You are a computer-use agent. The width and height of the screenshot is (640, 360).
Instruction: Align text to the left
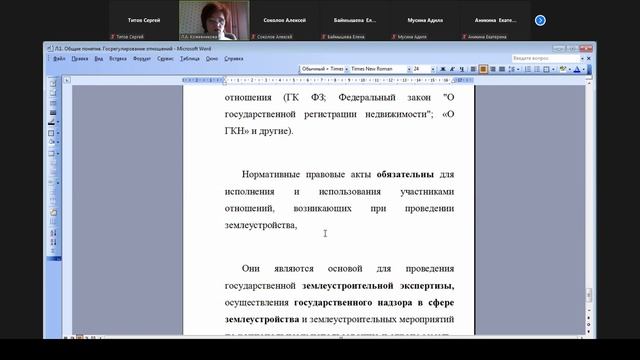pos(473,69)
